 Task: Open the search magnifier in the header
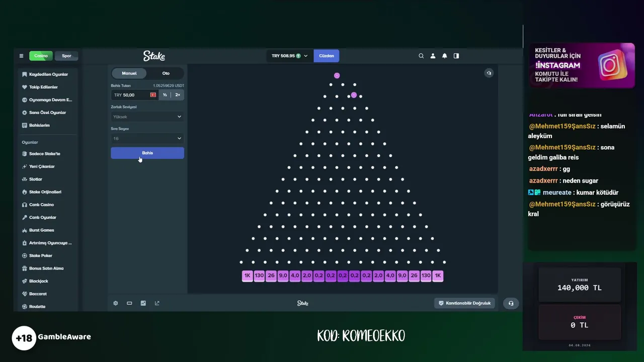tap(421, 56)
